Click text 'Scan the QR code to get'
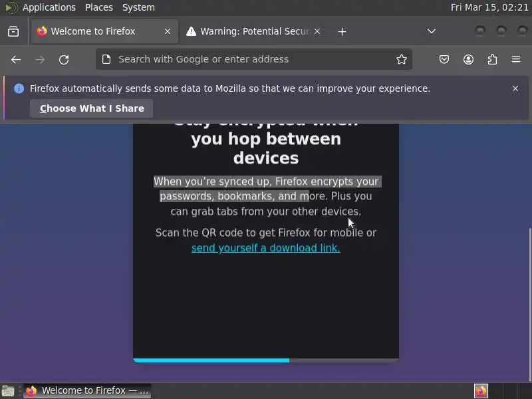This screenshot has width=532, height=399. tap(215, 233)
